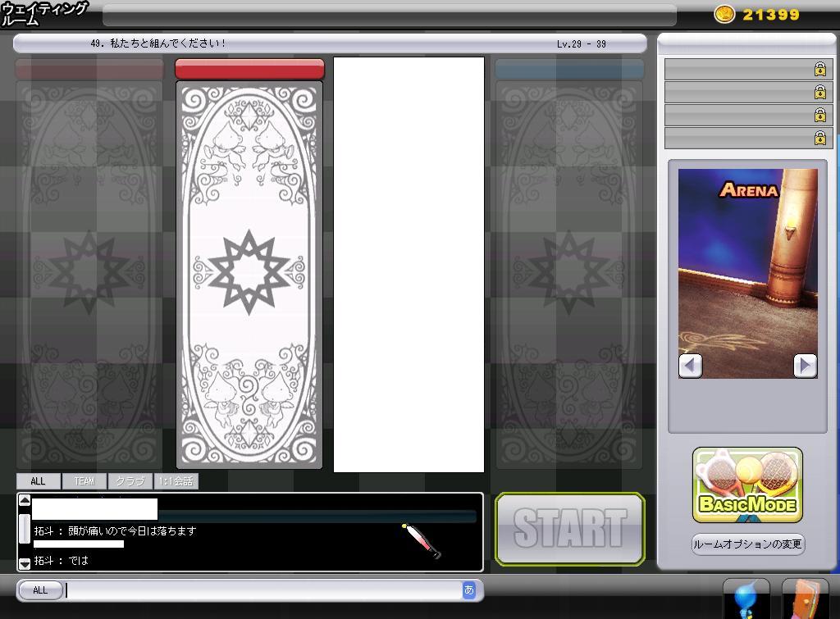The image size is (840, 619).
Task: Toggle the あ input mode indicator
Action: click(469, 589)
